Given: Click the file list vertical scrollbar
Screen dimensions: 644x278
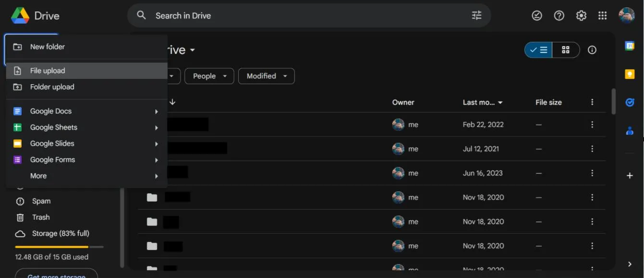Looking at the screenshot, I should coord(613,101).
